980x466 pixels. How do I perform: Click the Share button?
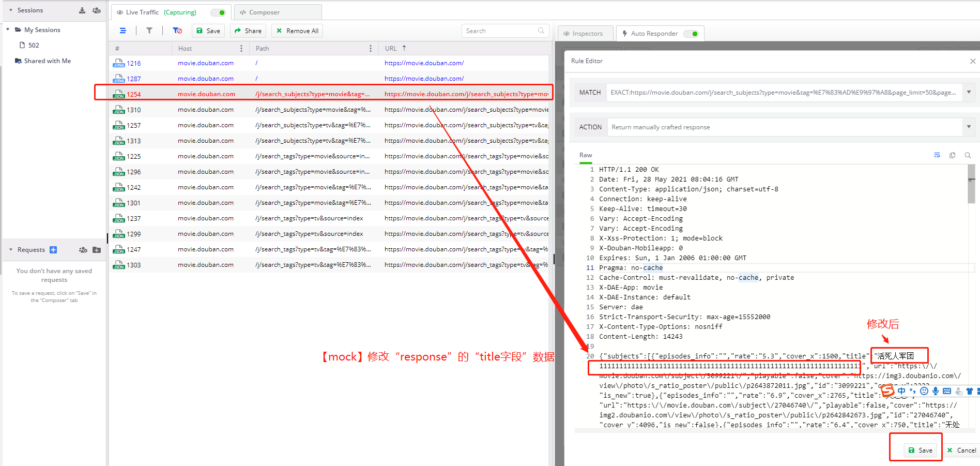(x=248, y=31)
